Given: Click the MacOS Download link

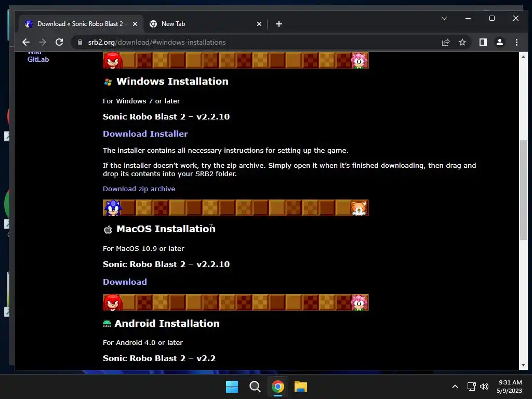Looking at the screenshot, I should [x=125, y=282].
